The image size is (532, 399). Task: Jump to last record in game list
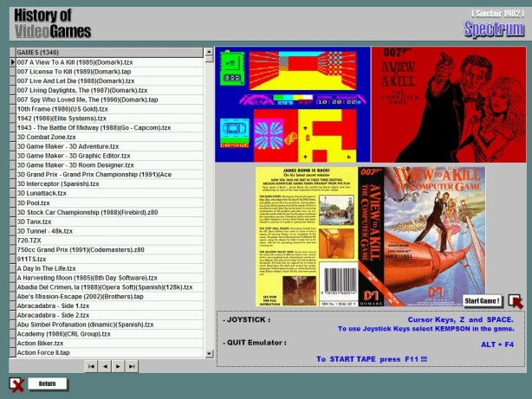pyautogui.click(x=132, y=366)
